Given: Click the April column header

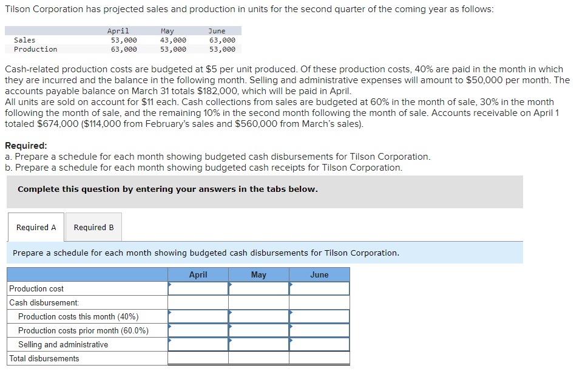Looking at the screenshot, I should (198, 274).
